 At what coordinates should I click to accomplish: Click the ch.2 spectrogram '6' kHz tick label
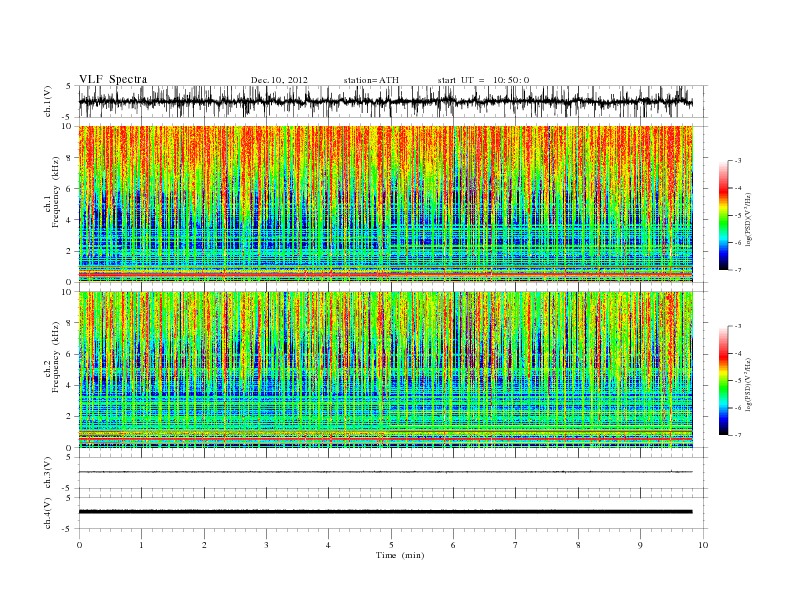(x=70, y=354)
